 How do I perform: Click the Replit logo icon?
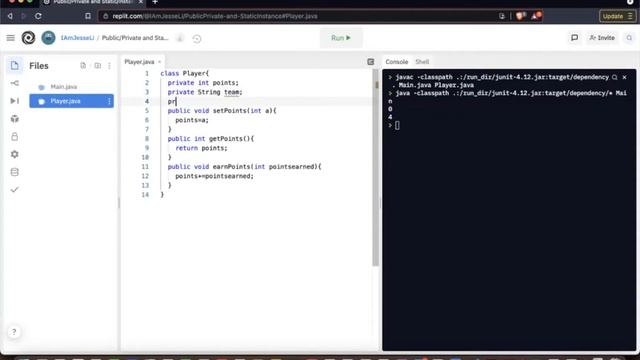[x=28, y=38]
